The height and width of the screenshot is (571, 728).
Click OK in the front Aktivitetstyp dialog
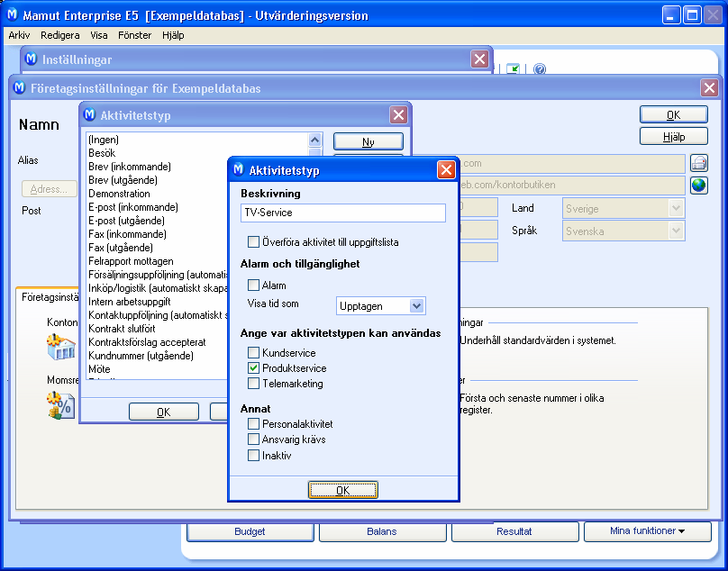click(342, 490)
